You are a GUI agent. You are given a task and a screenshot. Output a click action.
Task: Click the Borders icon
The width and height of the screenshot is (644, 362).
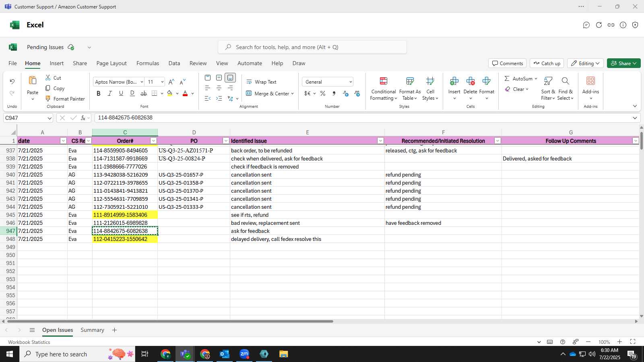coord(155,93)
